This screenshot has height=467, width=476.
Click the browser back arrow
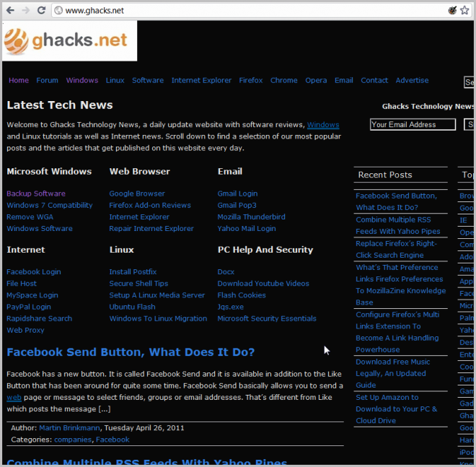(x=10, y=10)
